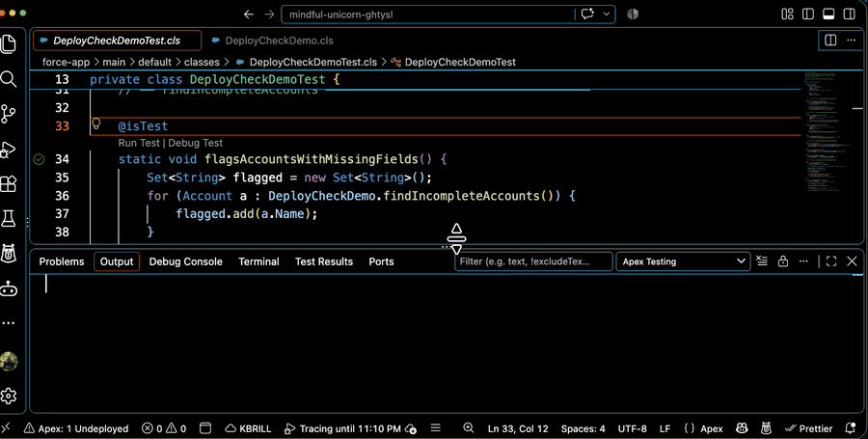Click the zoom magnifier in status bar

tap(469, 428)
